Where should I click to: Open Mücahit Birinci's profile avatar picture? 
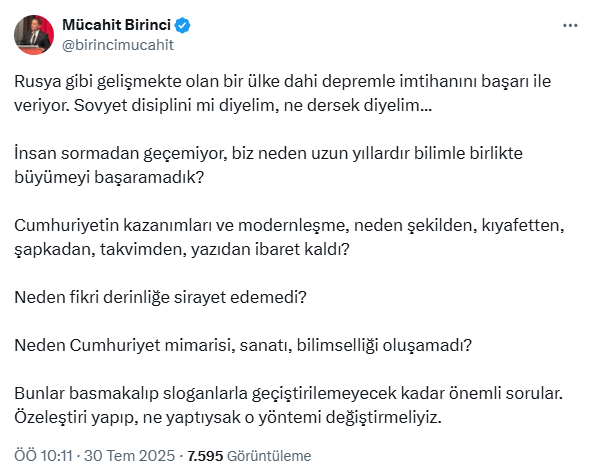(x=34, y=35)
